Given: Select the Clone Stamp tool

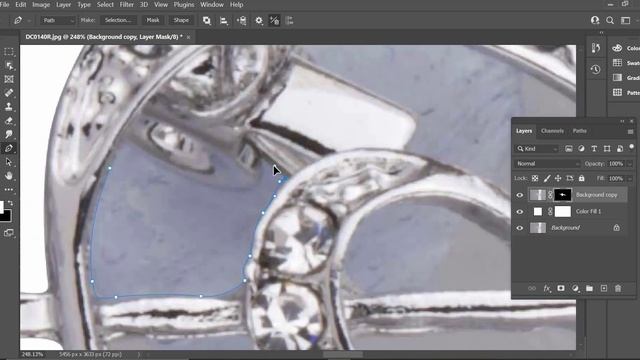Looking at the screenshot, I should 9,107.
